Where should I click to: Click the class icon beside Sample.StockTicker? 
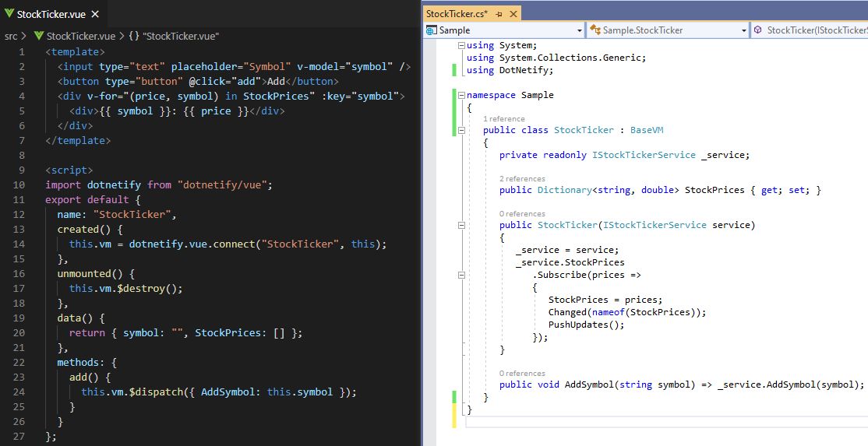[x=595, y=30]
